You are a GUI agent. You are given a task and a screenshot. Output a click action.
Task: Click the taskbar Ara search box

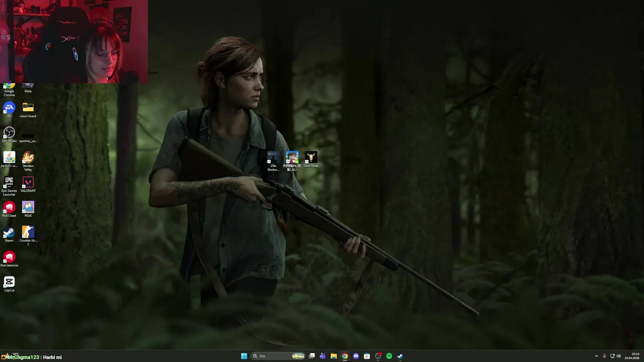(278, 356)
